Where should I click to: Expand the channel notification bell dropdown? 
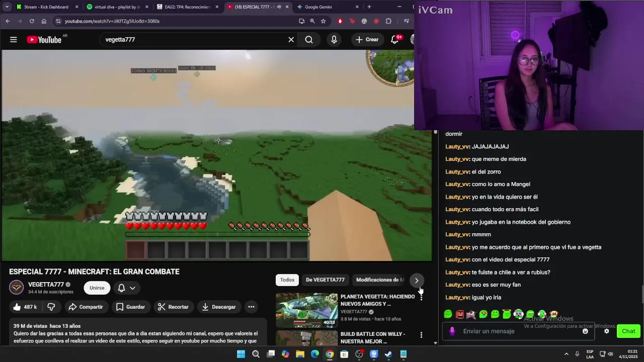coord(127,288)
